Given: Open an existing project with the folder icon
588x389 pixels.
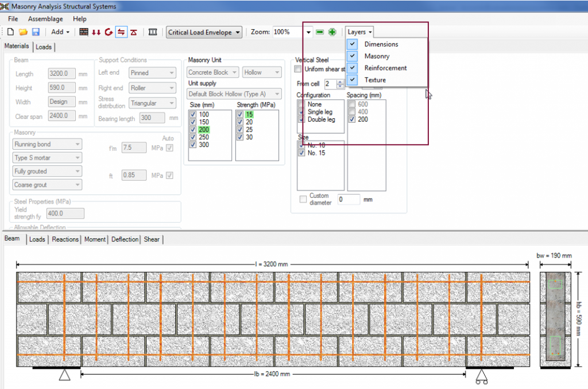Looking at the screenshot, I should point(22,32).
